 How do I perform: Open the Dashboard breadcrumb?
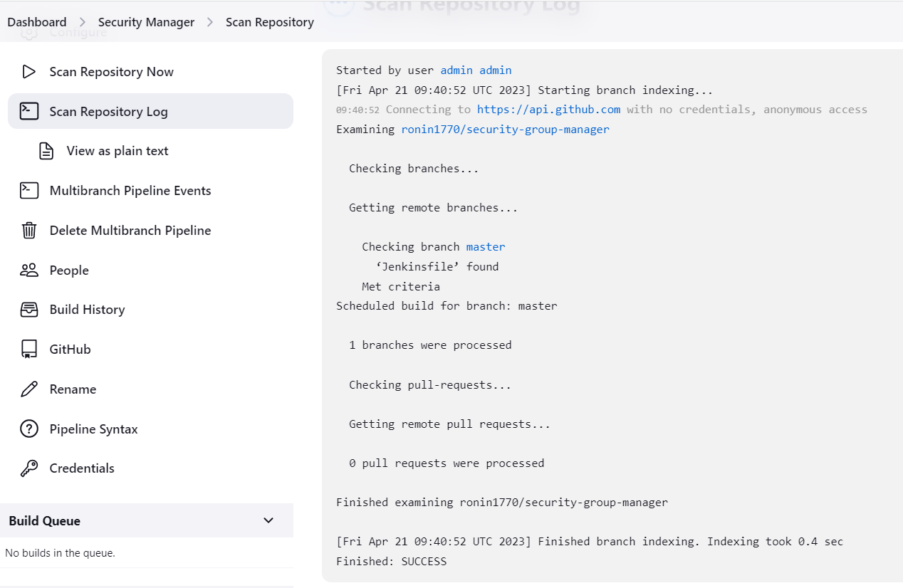click(x=37, y=22)
